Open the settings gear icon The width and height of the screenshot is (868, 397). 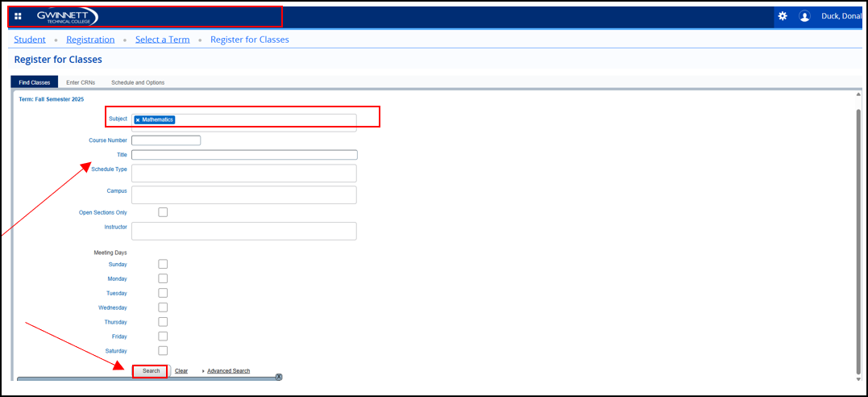[x=782, y=16]
